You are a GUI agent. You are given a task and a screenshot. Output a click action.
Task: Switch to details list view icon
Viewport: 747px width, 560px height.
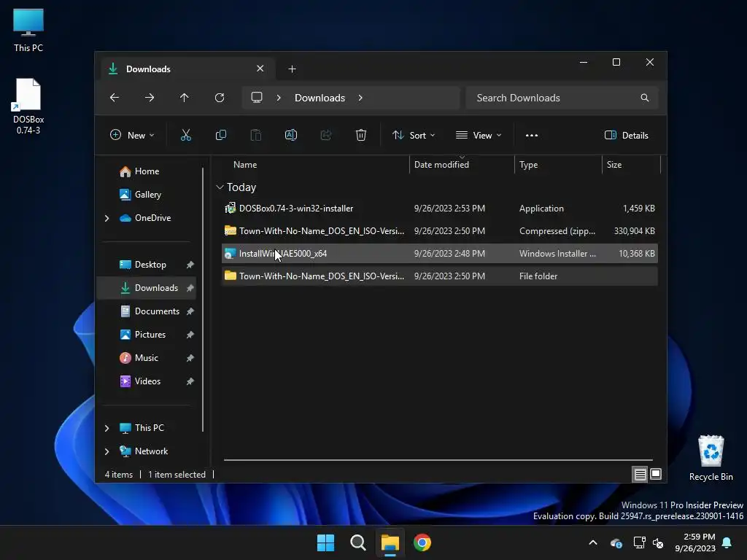(x=640, y=474)
